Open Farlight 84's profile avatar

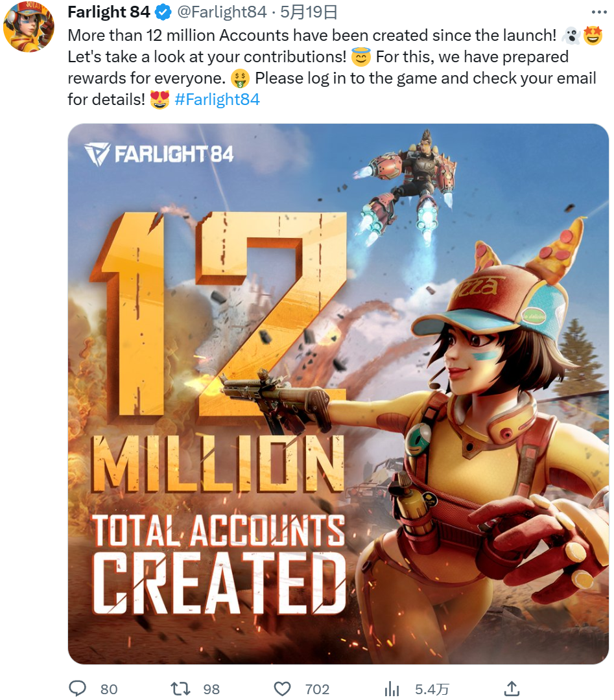pyautogui.click(x=29, y=26)
